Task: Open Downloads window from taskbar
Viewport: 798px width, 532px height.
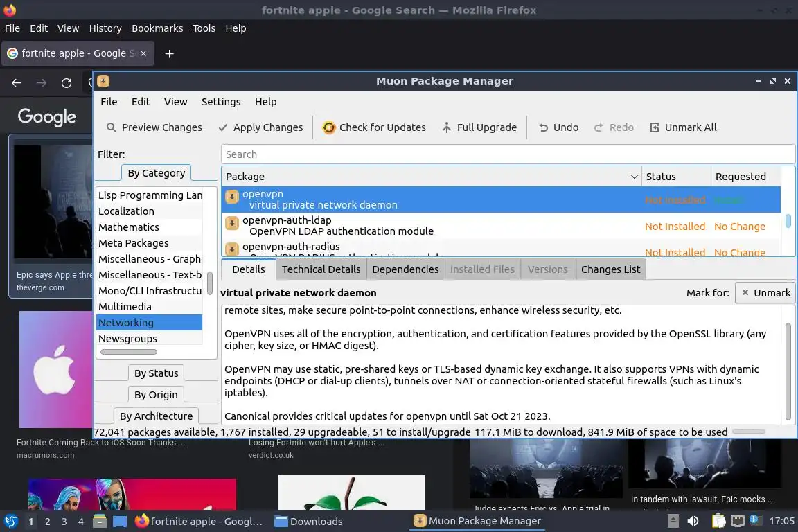Action: (x=308, y=522)
